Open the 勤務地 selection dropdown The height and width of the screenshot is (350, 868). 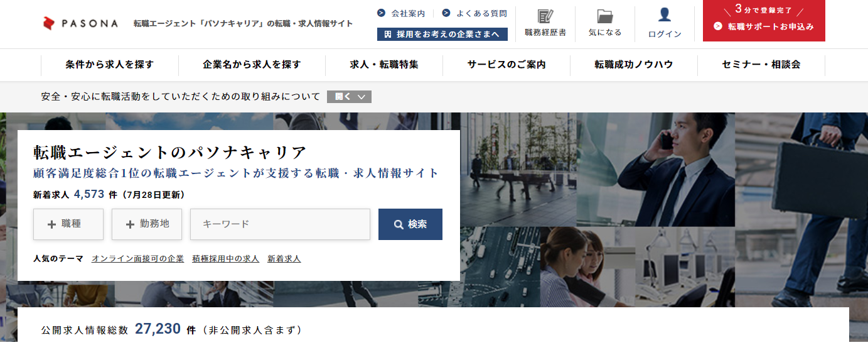[147, 224]
